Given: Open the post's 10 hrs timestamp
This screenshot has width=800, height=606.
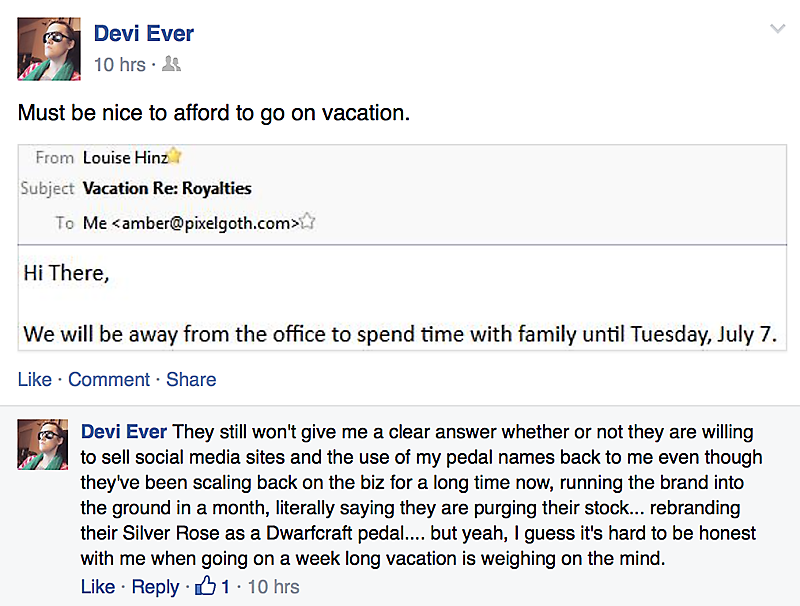Looking at the screenshot, I should [119, 65].
